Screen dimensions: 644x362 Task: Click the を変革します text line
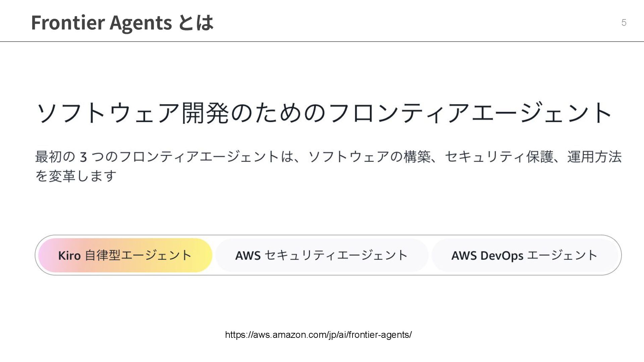[76, 176]
